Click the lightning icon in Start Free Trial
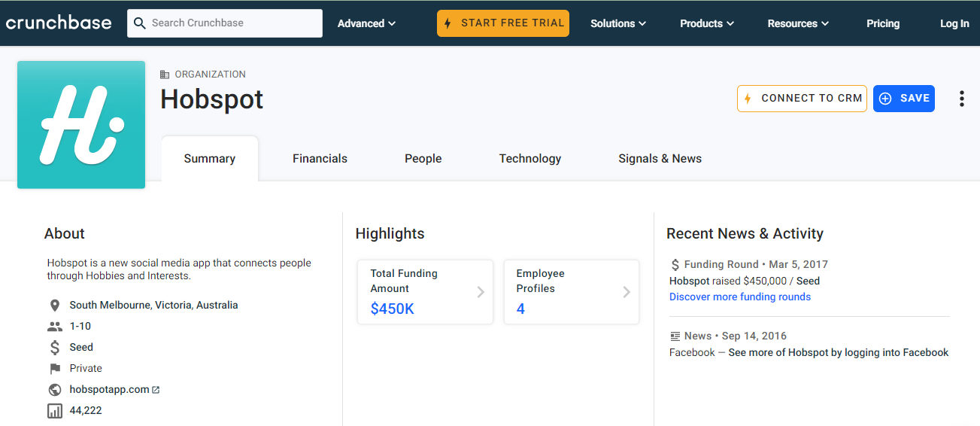This screenshot has height=426, width=980. click(448, 23)
